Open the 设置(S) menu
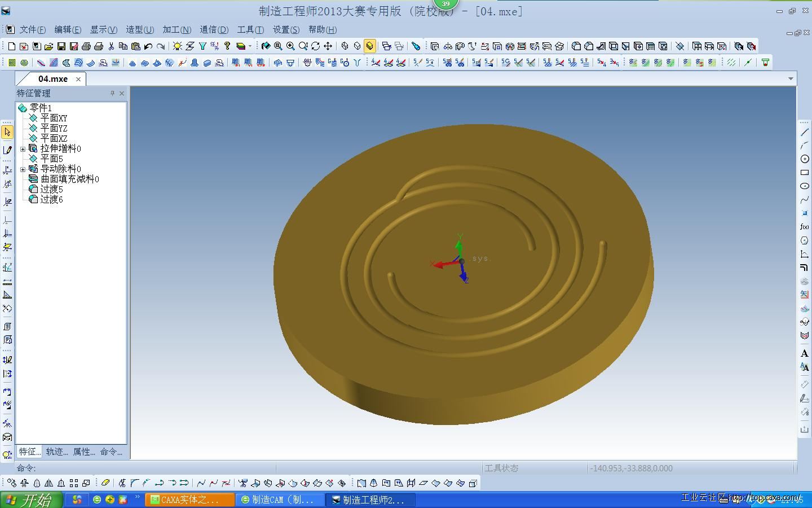This screenshot has height=508, width=812. pos(286,30)
